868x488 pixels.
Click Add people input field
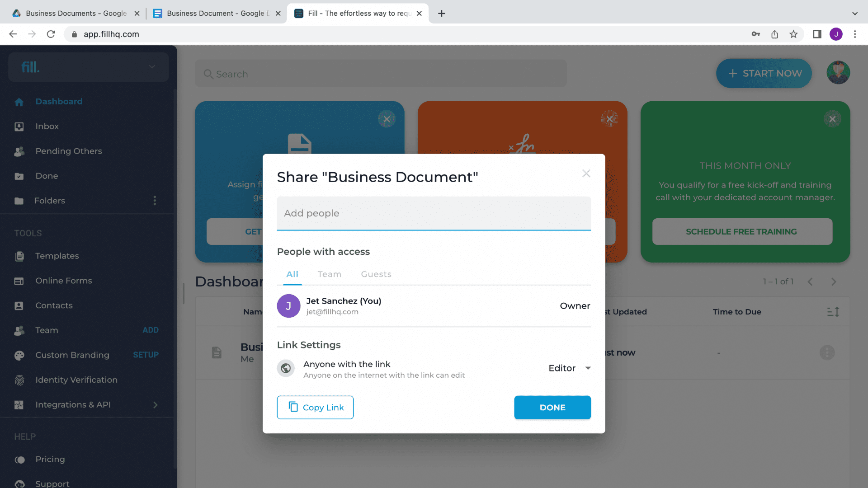point(434,213)
